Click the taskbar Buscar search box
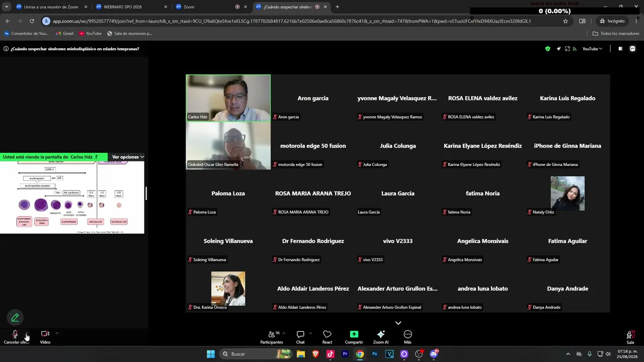The height and width of the screenshot is (362, 644). pyautogui.click(x=256, y=354)
